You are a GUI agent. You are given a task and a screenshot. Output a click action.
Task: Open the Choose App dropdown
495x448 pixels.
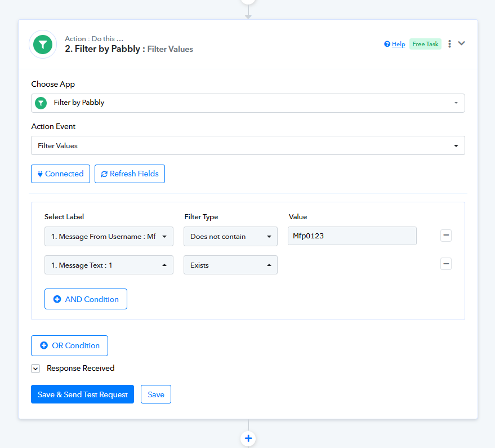point(248,103)
